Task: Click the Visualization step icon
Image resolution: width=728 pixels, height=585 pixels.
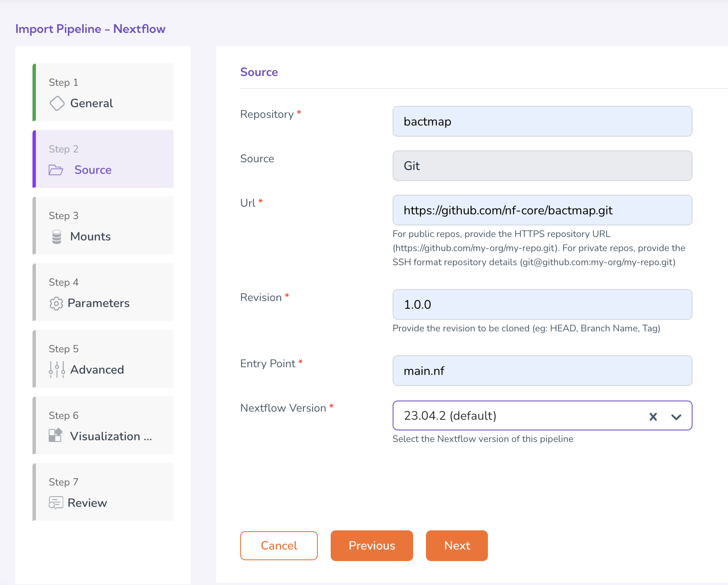Action: coord(56,436)
